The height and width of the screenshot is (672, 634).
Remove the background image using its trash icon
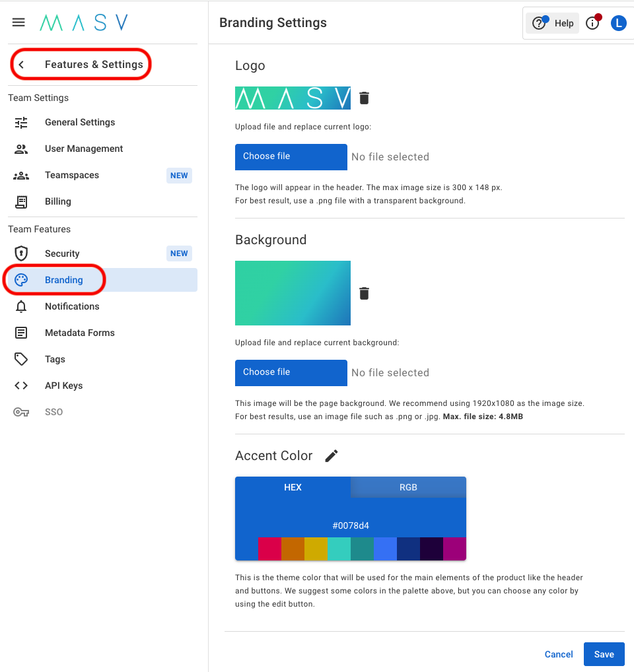coord(364,293)
